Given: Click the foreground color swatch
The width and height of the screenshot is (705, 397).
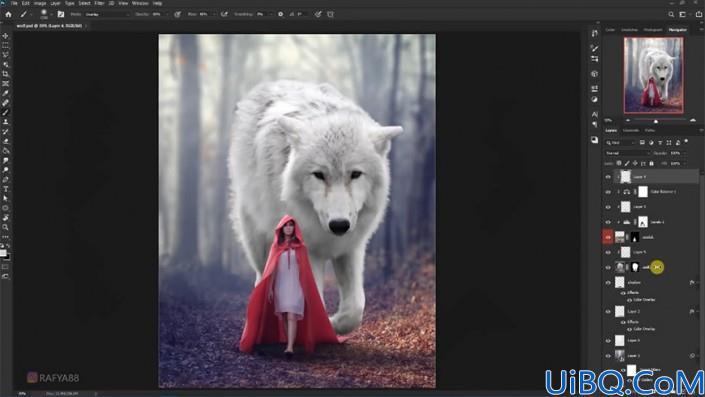Looking at the screenshot, I should 3,253.
